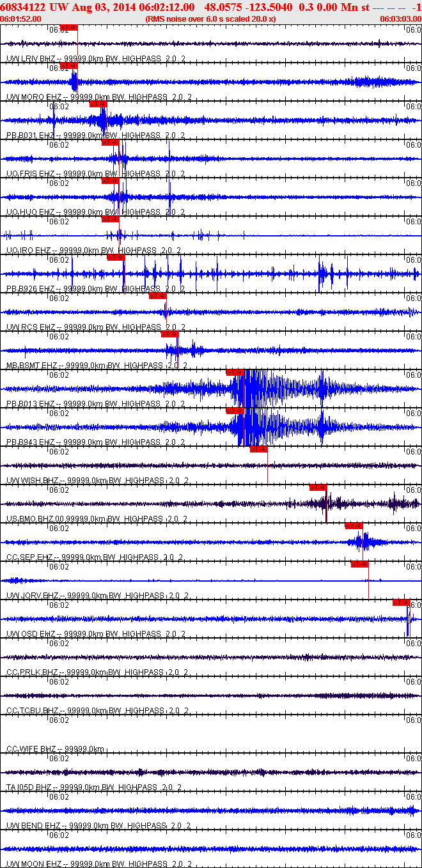This screenshot has height=868, width=422.
Task: Click the CC.TCBU.BHZ station label
Action: [x=33, y=711]
